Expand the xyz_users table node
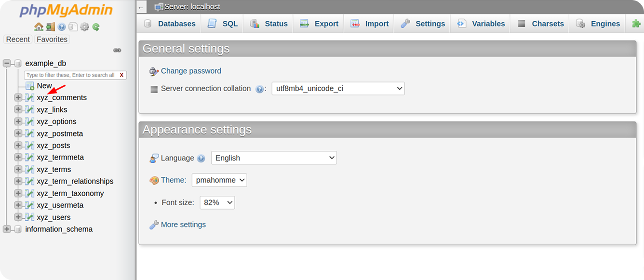The image size is (644, 280). [x=18, y=217]
